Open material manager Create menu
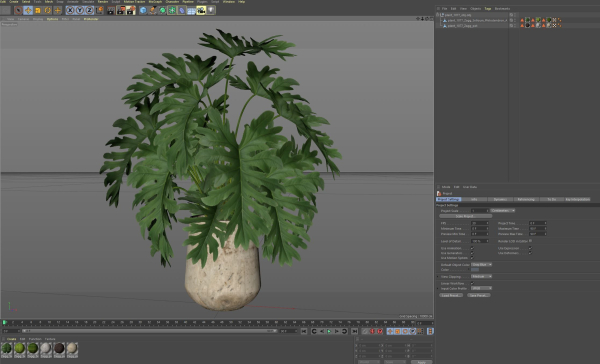Viewport: 600px width, 364px height. [11, 339]
